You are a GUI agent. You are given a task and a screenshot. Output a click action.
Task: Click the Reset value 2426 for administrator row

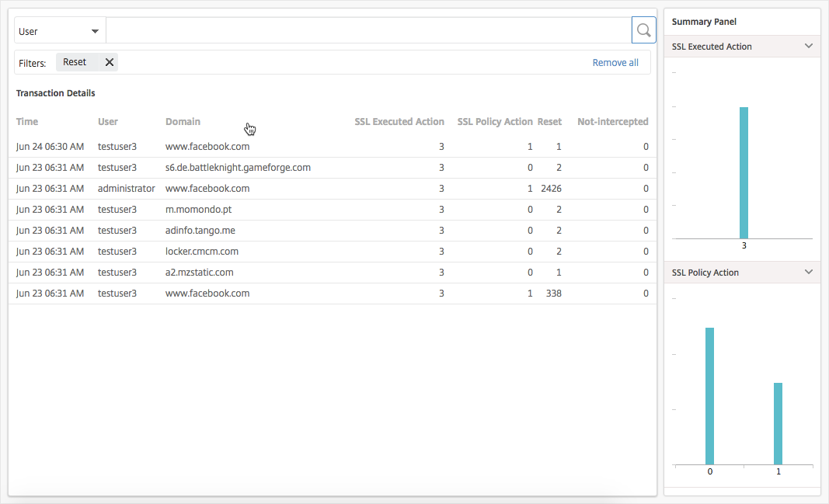tap(552, 188)
